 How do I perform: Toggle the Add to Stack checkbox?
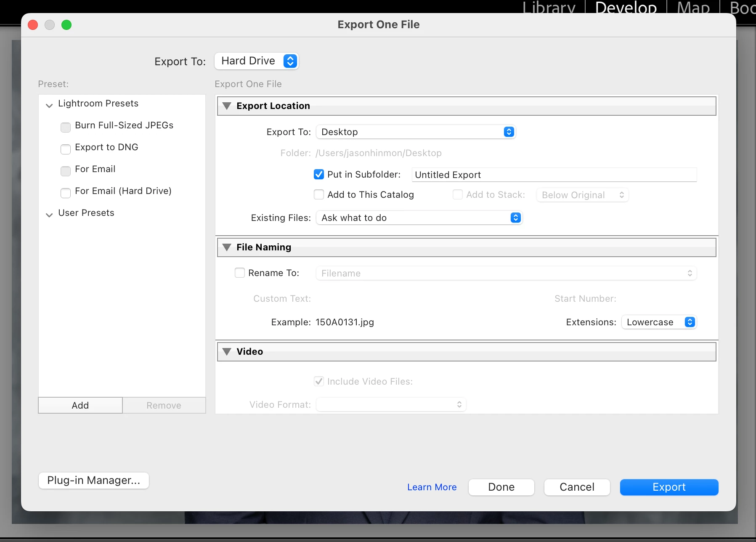(458, 194)
